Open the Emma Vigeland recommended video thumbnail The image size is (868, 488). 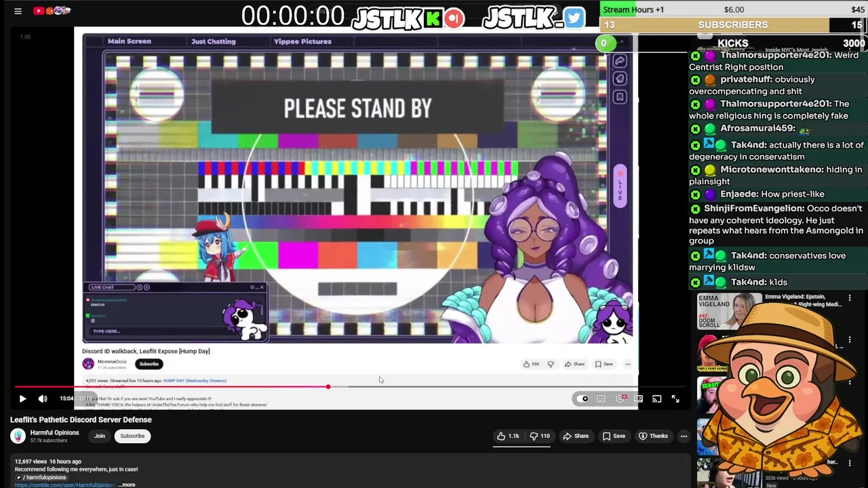coord(729,311)
